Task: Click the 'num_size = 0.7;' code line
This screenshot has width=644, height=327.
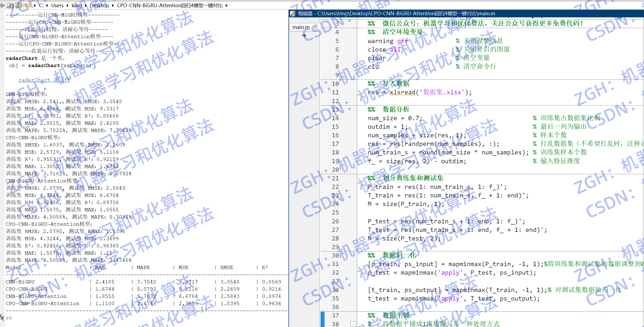Action: point(395,118)
